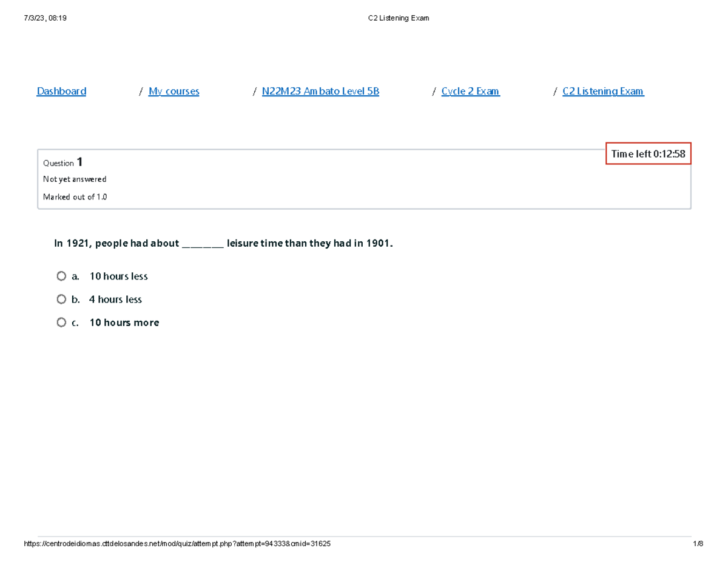Image resolution: width=728 pixels, height=562 pixels.
Task: Click the question sentence about leisure time
Action: coord(223,244)
